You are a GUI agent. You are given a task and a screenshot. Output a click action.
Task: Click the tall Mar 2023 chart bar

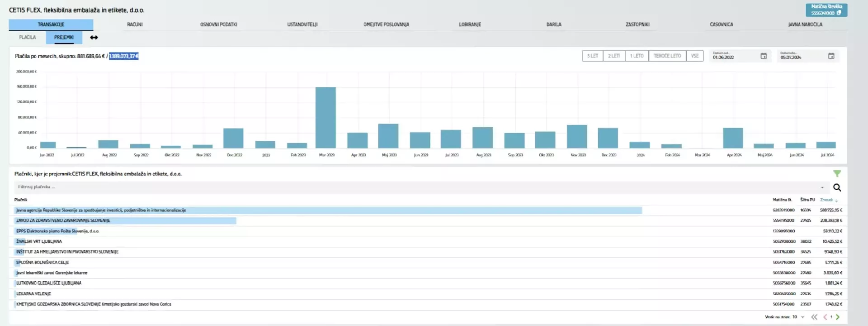pyautogui.click(x=325, y=118)
